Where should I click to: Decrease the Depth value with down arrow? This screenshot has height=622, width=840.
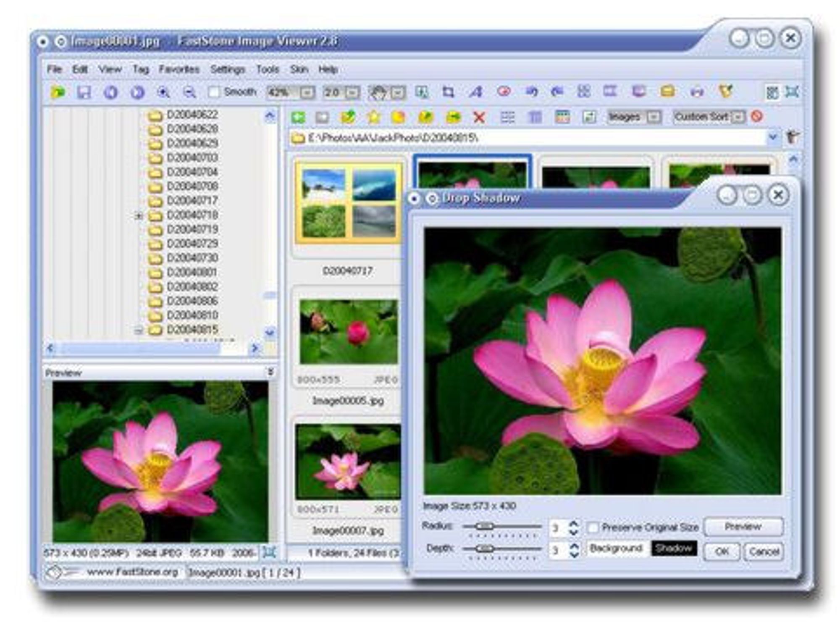(574, 554)
